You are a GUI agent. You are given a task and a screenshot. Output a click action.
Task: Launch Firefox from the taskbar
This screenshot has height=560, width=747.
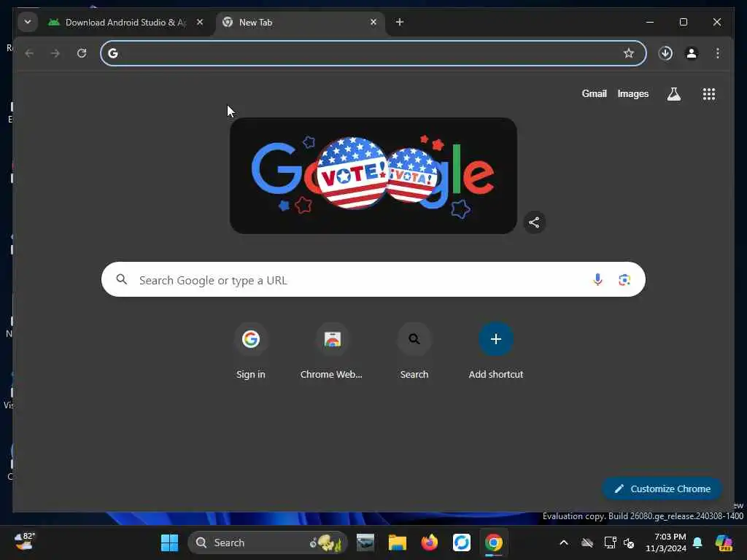click(429, 542)
